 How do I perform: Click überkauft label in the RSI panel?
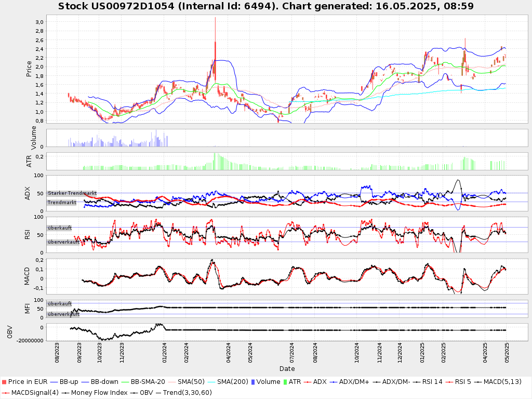pyautogui.click(x=60, y=228)
